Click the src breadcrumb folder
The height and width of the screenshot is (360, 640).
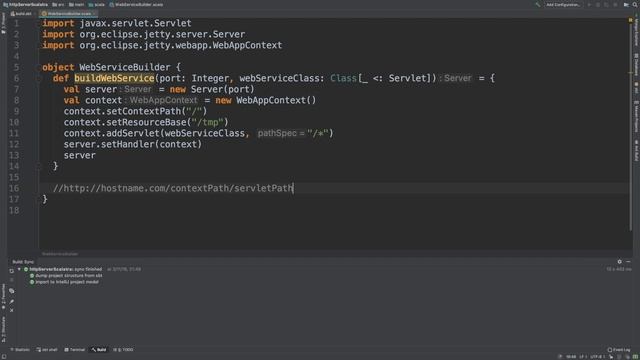(58, 4)
